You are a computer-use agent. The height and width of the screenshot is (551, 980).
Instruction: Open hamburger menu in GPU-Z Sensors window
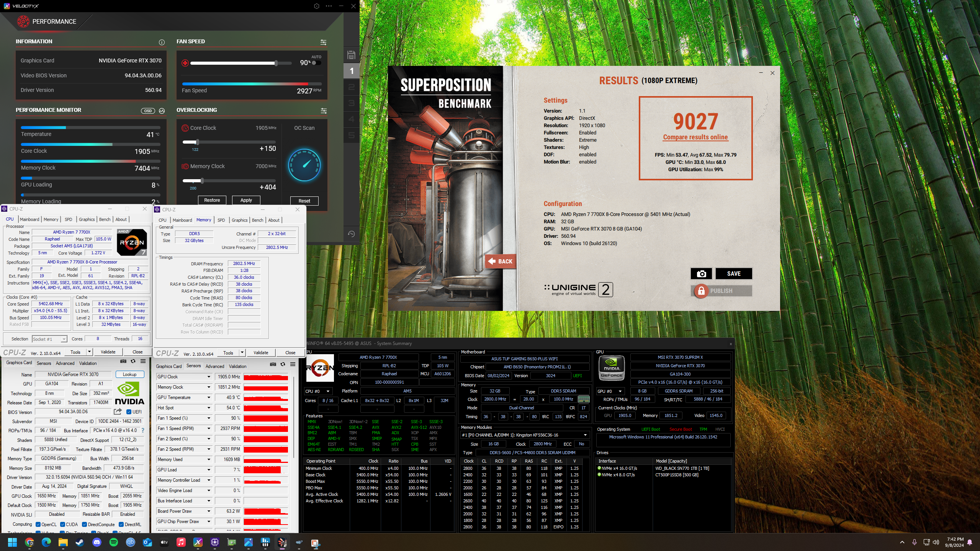(293, 365)
